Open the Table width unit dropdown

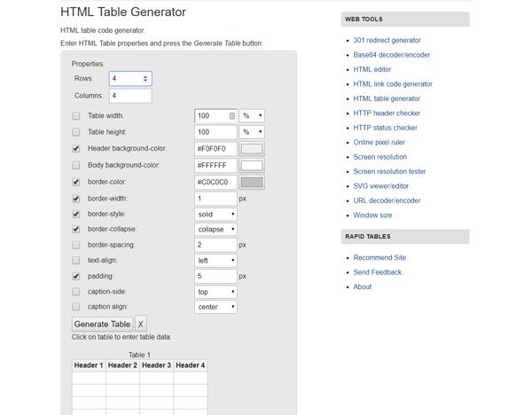pyautogui.click(x=252, y=116)
